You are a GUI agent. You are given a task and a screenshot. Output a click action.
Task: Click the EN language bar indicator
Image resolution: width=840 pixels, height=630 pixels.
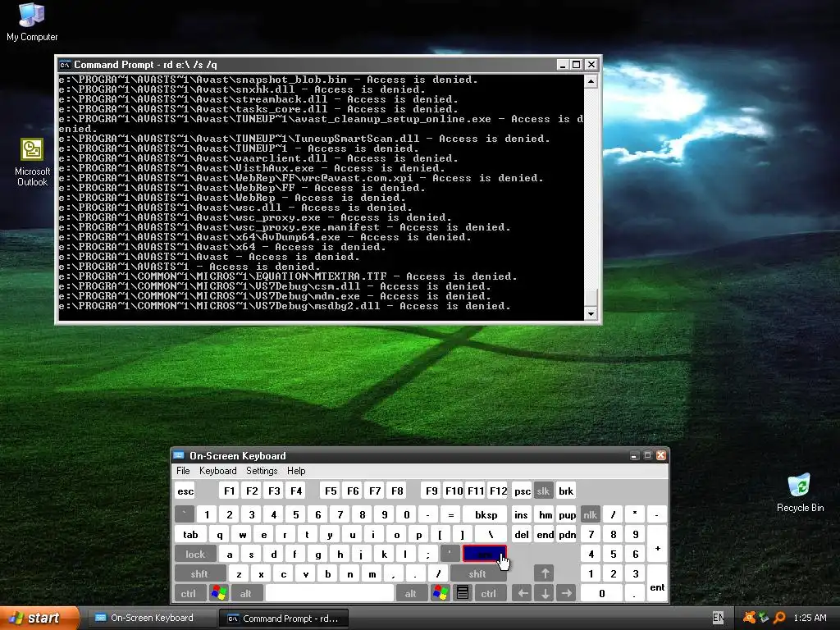[718, 618]
